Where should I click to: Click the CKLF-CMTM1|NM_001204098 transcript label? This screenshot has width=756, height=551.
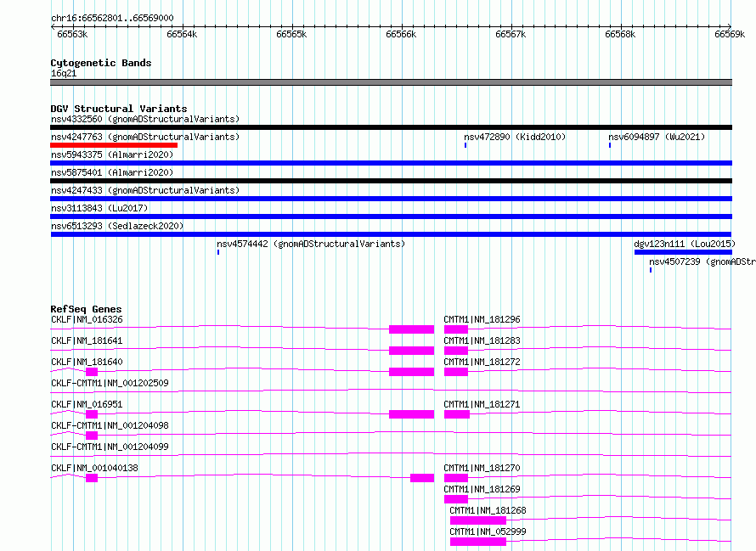pyautogui.click(x=110, y=425)
